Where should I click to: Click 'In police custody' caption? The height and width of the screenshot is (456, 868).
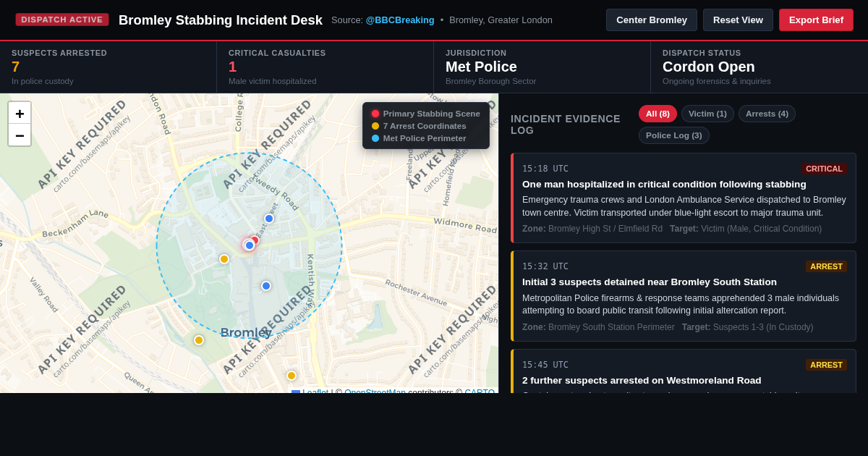[43, 81]
